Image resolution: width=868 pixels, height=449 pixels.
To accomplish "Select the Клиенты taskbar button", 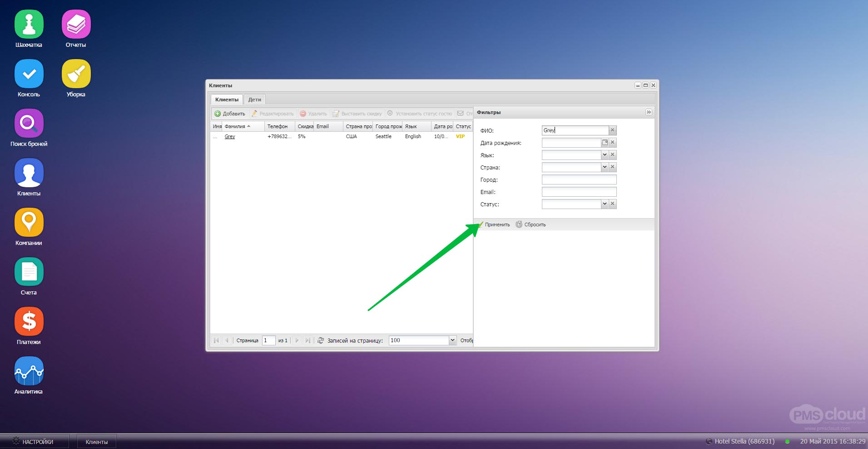I will (x=97, y=442).
